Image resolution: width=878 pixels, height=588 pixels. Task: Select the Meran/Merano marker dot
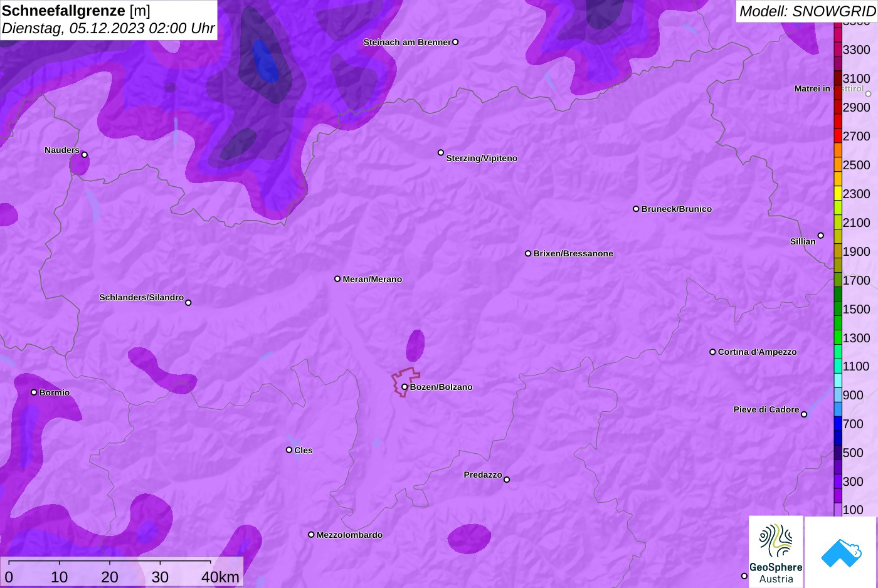(x=337, y=279)
